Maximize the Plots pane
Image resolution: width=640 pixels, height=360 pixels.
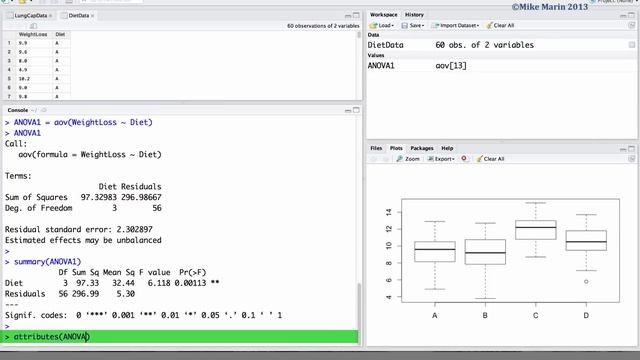631,149
